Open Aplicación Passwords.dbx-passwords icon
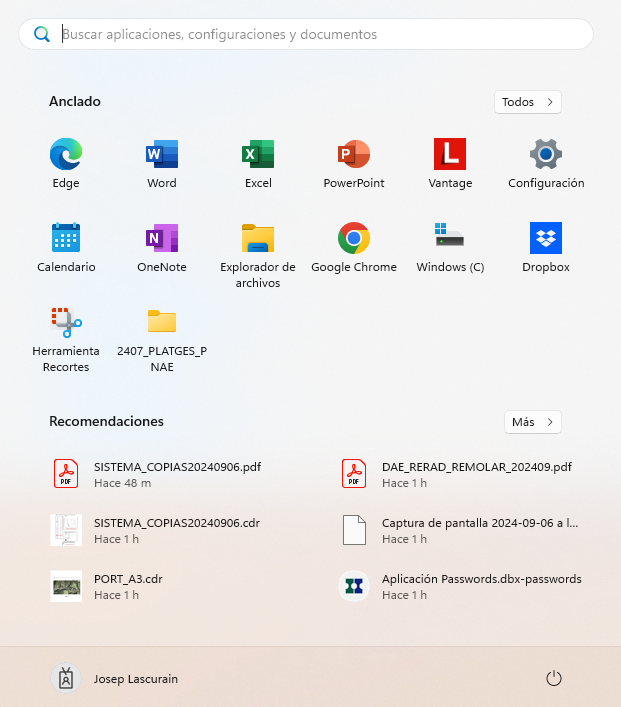Image resolution: width=621 pixels, height=707 pixels. [x=354, y=586]
